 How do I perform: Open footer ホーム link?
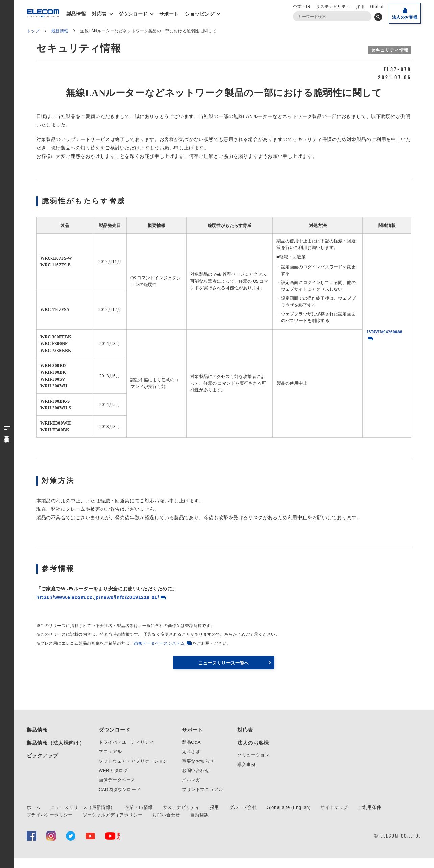pos(33,807)
